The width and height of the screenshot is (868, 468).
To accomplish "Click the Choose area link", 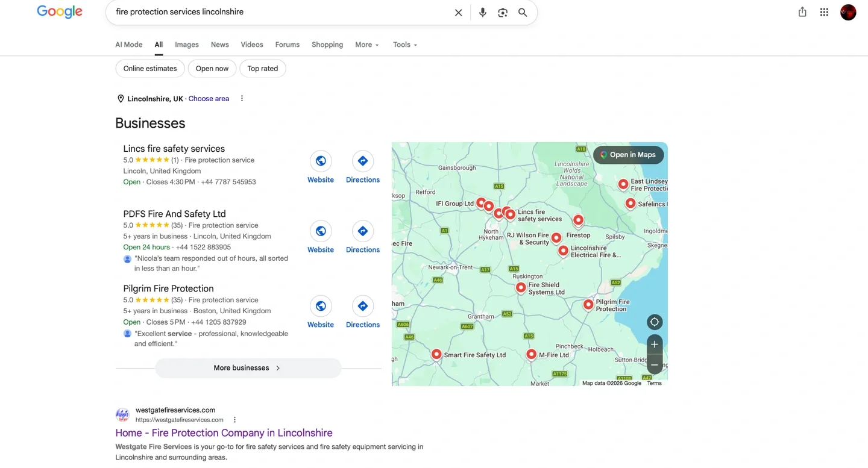I will 209,99.
